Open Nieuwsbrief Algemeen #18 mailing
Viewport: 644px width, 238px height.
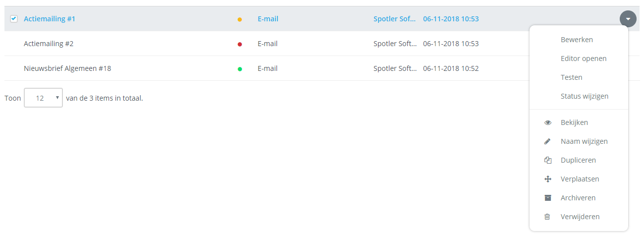(67, 68)
